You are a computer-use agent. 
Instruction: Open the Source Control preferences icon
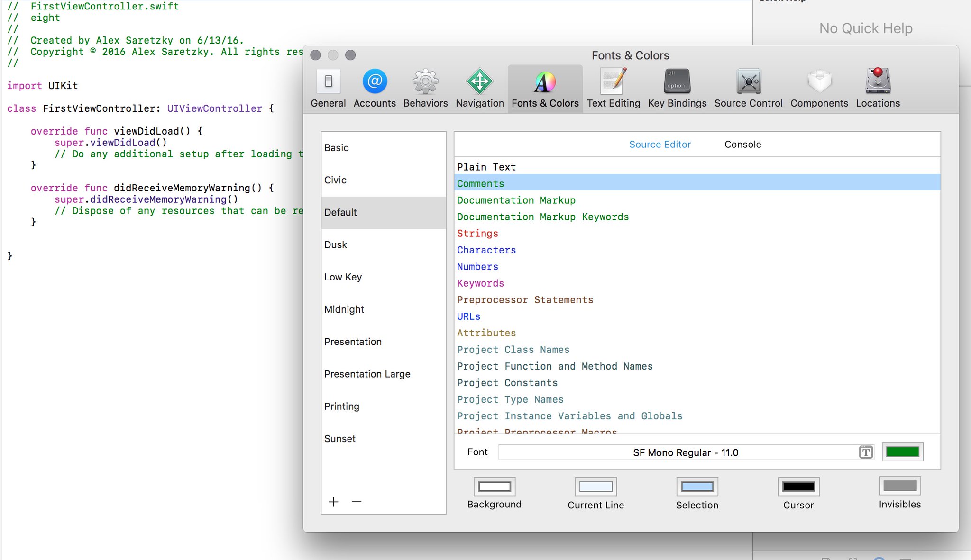tap(748, 82)
